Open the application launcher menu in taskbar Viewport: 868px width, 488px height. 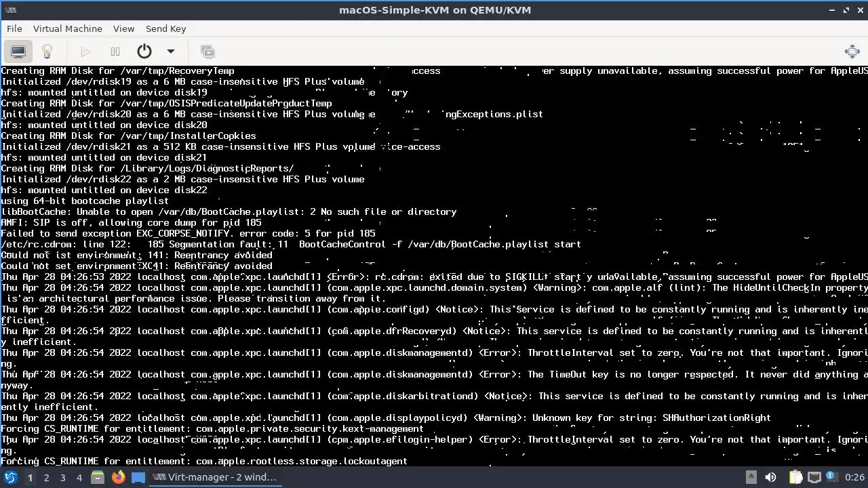[10, 477]
